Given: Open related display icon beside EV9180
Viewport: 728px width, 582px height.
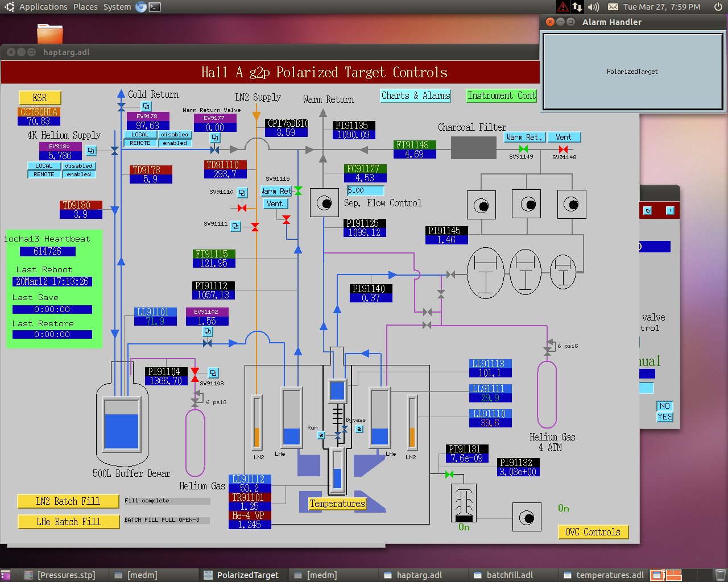Looking at the screenshot, I should (91, 151).
